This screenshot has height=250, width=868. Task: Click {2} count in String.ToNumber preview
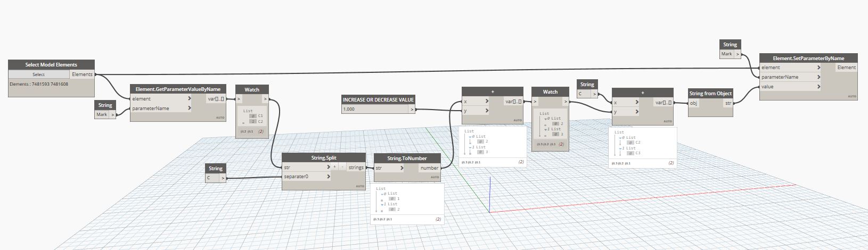click(x=438, y=219)
